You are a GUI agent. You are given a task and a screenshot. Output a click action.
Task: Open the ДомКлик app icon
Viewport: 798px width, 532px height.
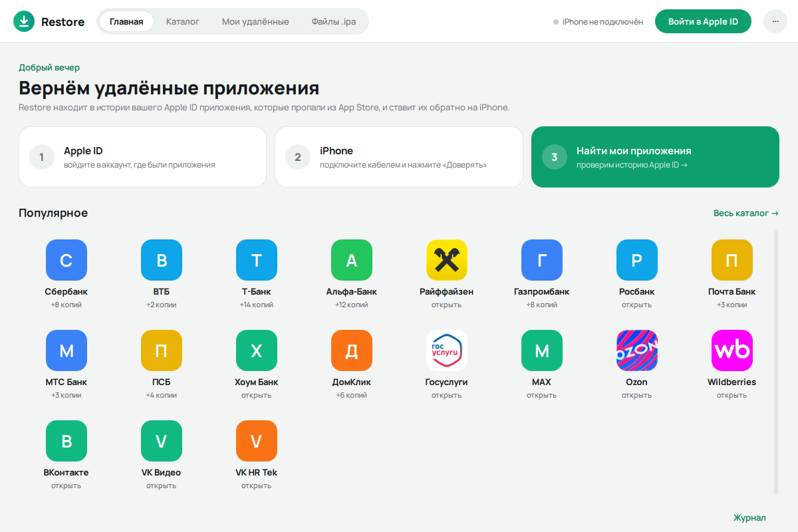(x=352, y=350)
